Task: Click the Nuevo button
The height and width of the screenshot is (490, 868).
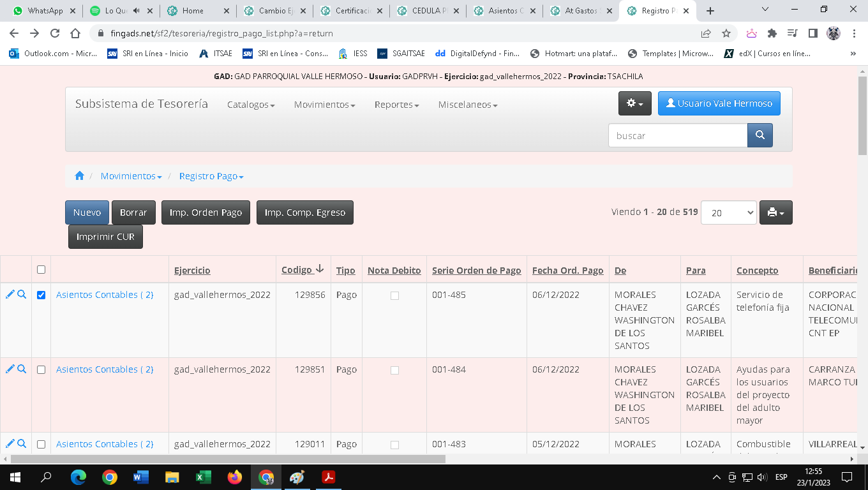Action: (87, 212)
